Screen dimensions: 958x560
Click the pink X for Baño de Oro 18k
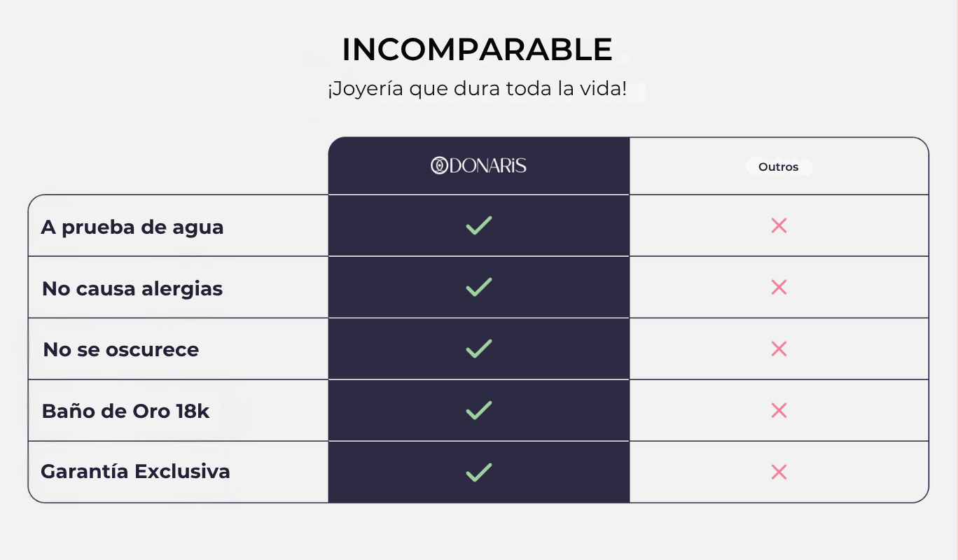(779, 410)
